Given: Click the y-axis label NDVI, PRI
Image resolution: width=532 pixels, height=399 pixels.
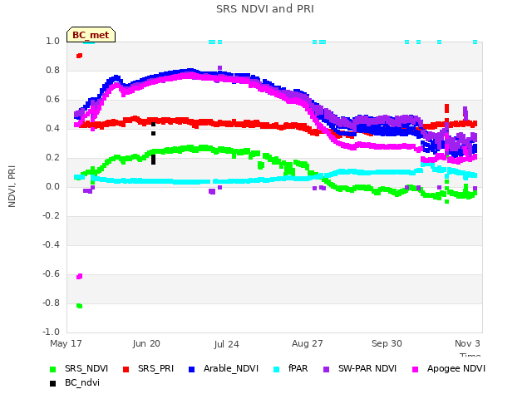Looking at the screenshot, I should [x=12, y=186].
